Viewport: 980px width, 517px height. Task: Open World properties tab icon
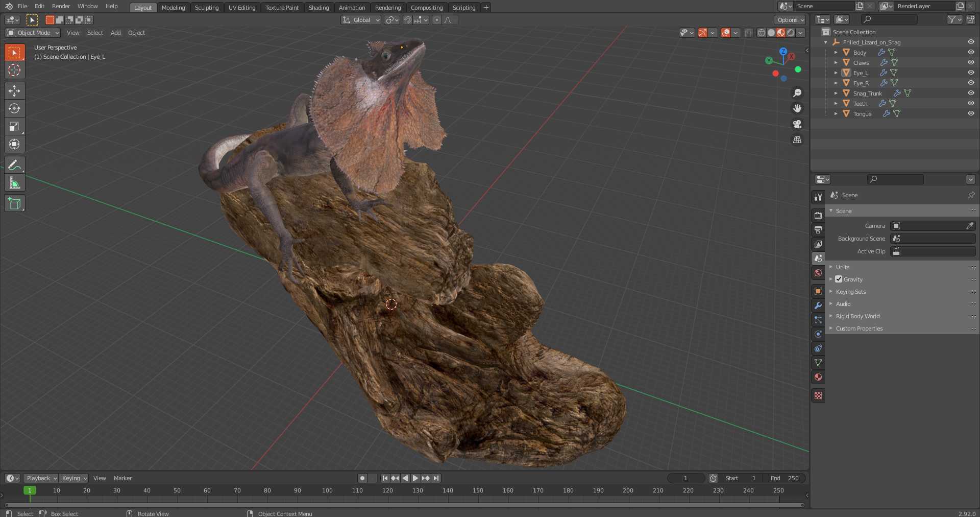coord(818,273)
